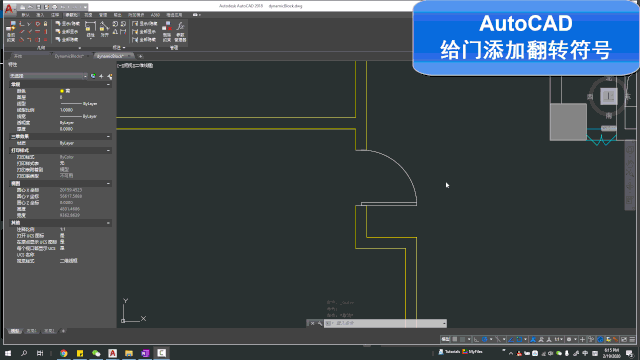
Task: Select the Symmetric constraint icon
Action: (x=38, y=40)
